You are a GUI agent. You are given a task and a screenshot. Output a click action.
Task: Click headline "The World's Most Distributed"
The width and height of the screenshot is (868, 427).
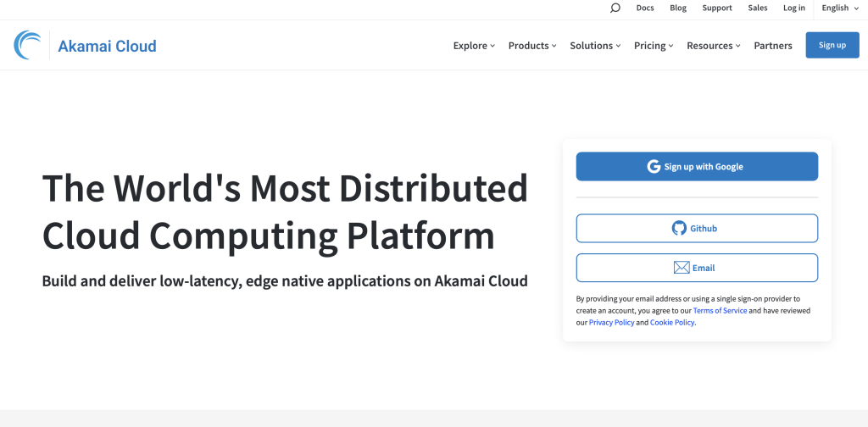[285, 187]
